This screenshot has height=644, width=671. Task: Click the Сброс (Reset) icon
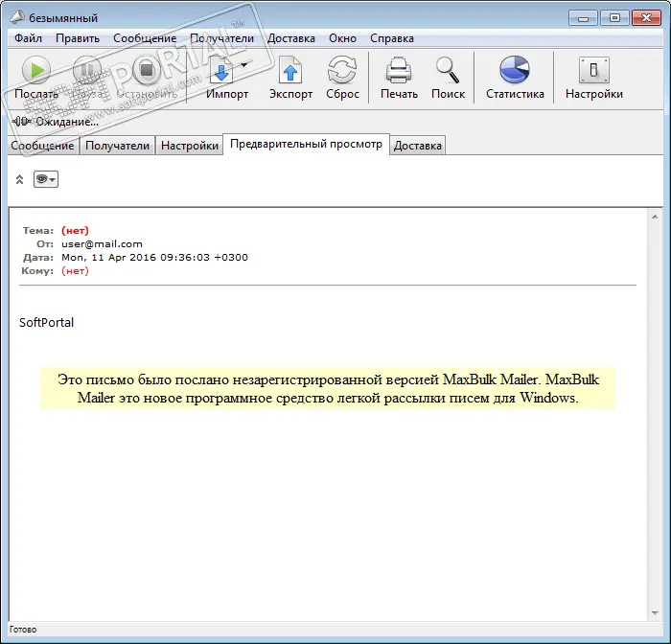[342, 71]
